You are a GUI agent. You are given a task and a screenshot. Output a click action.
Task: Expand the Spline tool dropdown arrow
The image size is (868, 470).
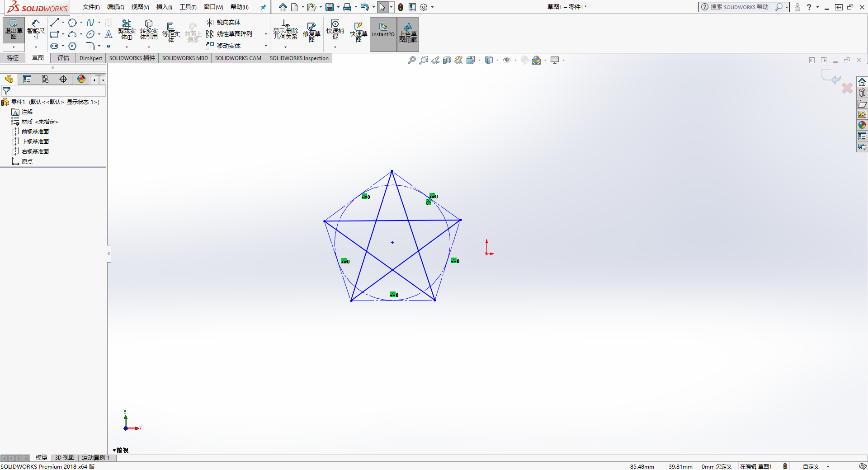click(99, 23)
